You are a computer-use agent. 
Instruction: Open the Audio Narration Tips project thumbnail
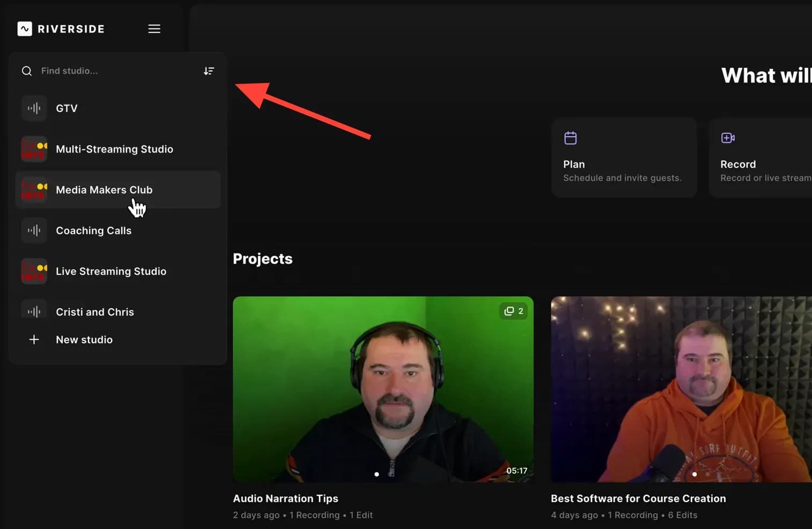point(383,389)
